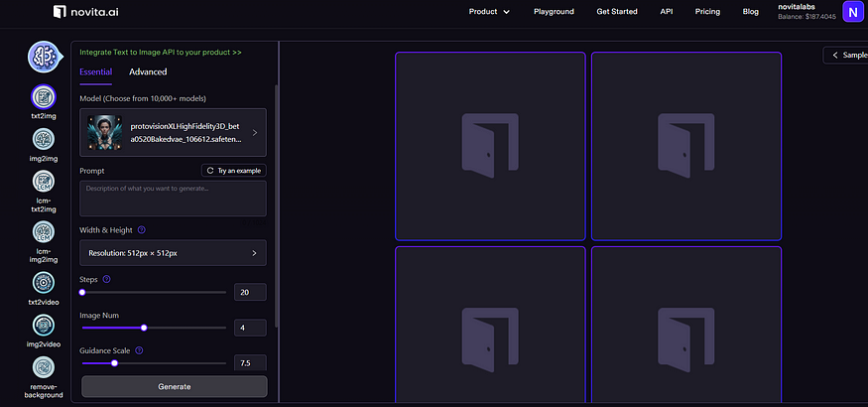Open Blog in the top nav

(x=751, y=11)
